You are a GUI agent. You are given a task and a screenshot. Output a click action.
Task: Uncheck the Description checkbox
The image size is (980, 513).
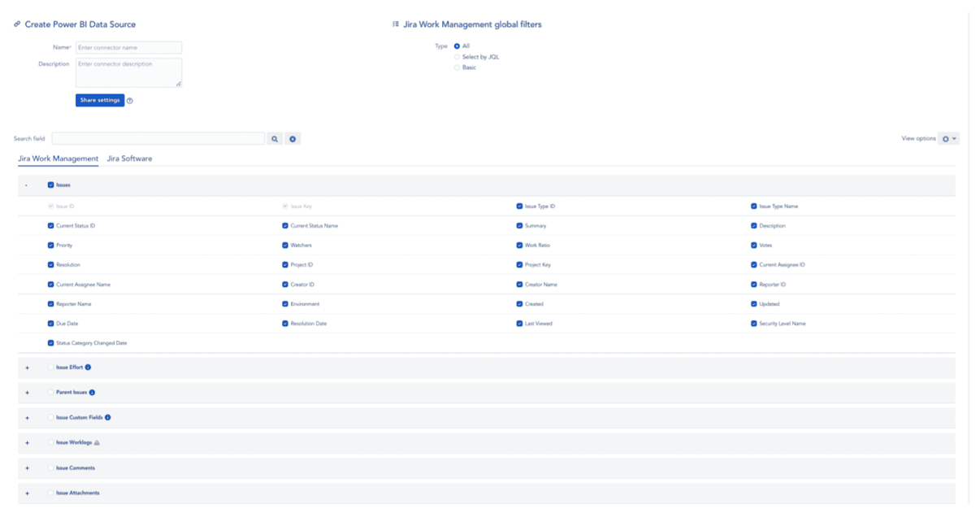click(x=754, y=226)
